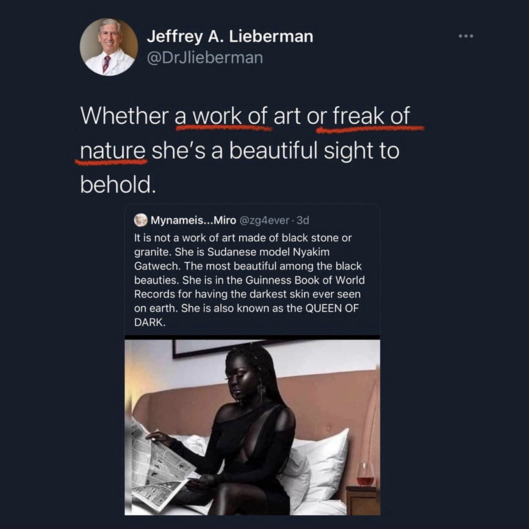
Task: Click the small Mynameis...Miro avatar
Action: (141, 220)
